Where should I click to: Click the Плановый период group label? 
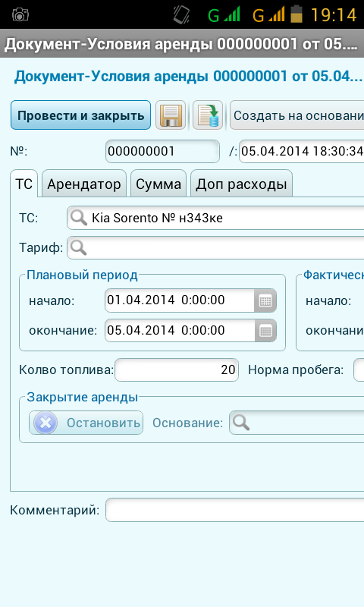(82, 275)
